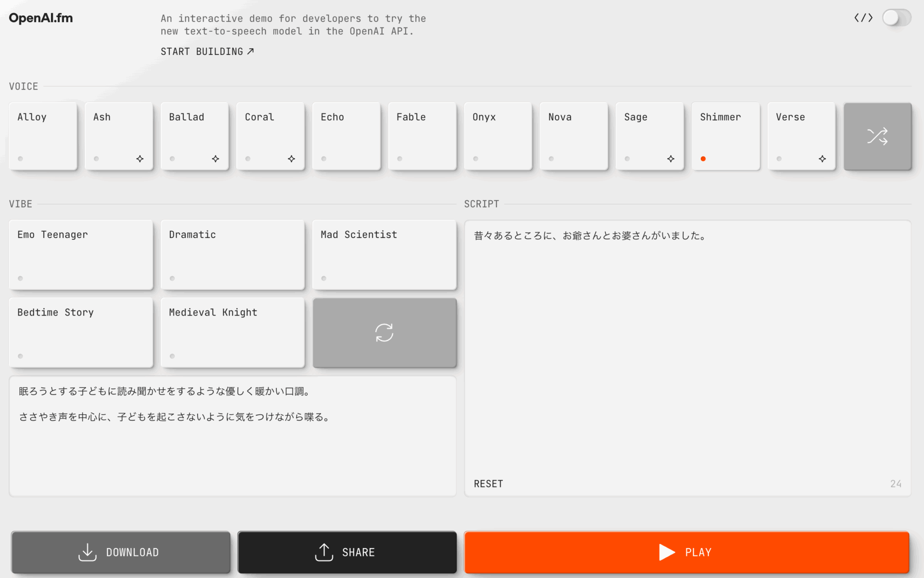
Task: Select the Alloy voice
Action: click(43, 136)
